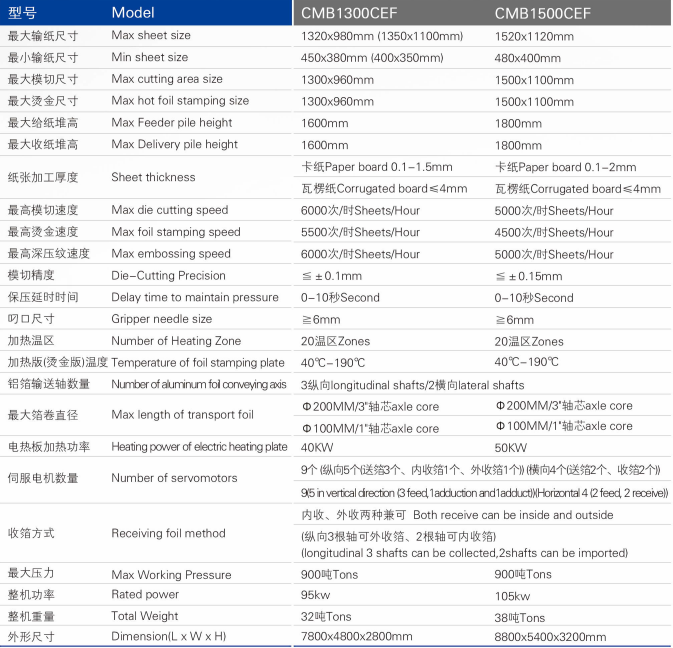Click the 'Max Working Pressure' label
The height and width of the screenshot is (648, 673).
pos(171,575)
